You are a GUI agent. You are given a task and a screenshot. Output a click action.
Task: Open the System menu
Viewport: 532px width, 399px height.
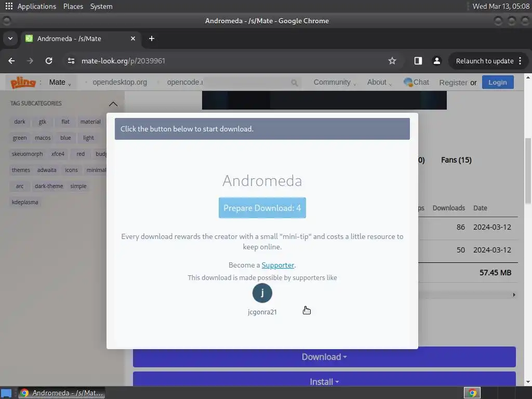101,6
